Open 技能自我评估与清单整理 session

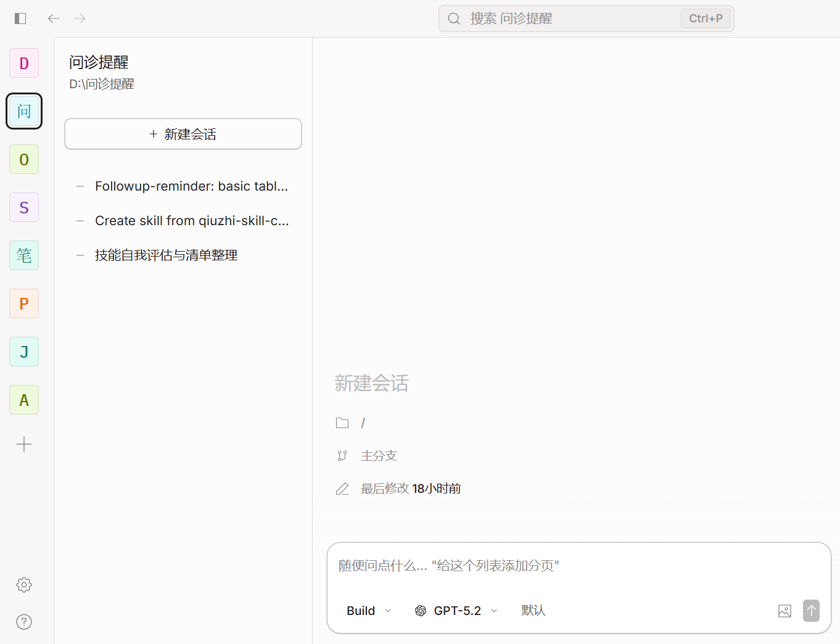[x=166, y=255]
